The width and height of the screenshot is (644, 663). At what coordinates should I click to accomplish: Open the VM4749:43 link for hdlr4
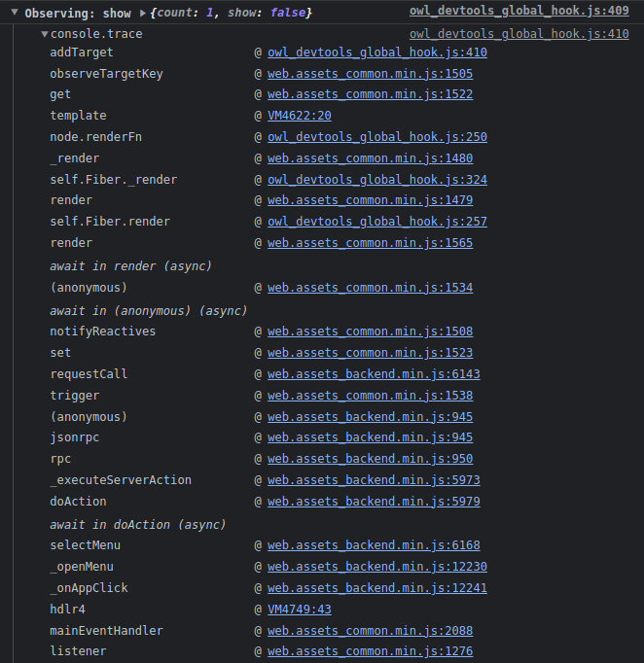(299, 610)
